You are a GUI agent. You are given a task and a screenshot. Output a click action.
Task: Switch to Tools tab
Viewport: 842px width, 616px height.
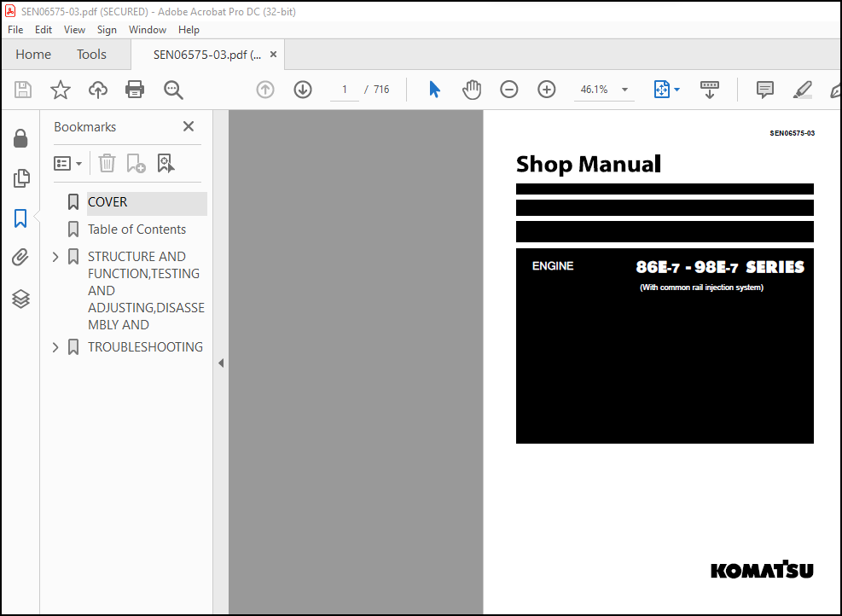(91, 55)
